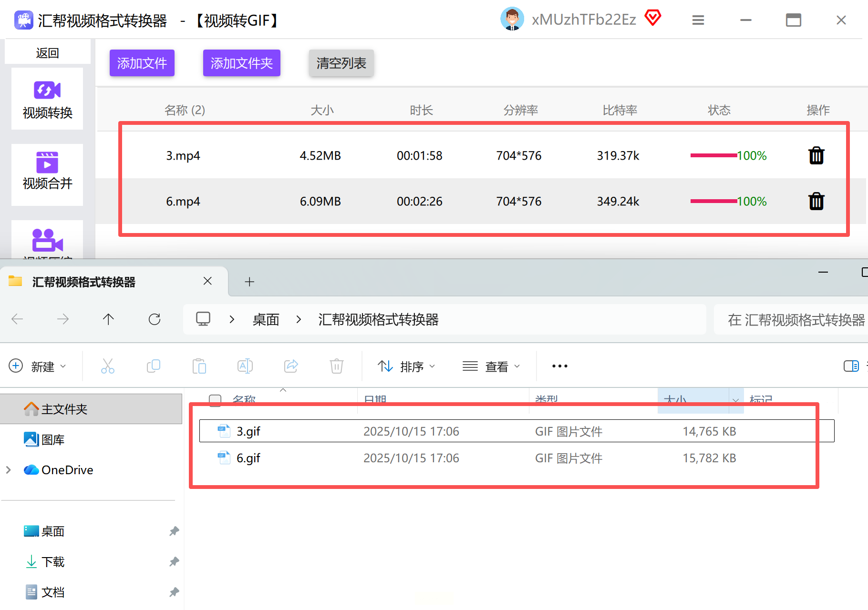Expand the 排序 sort menu

[406, 366]
